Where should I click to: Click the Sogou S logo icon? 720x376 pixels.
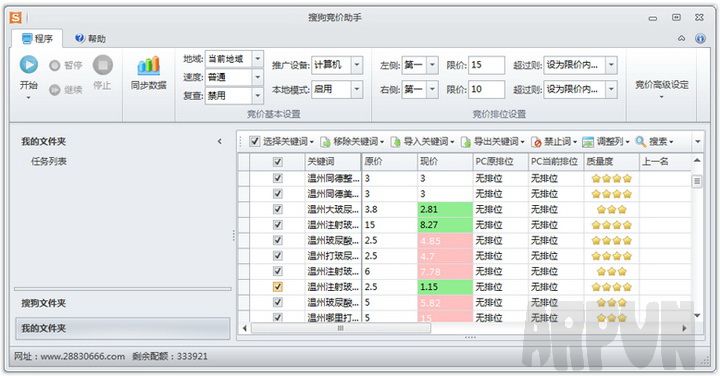pyautogui.click(x=16, y=17)
